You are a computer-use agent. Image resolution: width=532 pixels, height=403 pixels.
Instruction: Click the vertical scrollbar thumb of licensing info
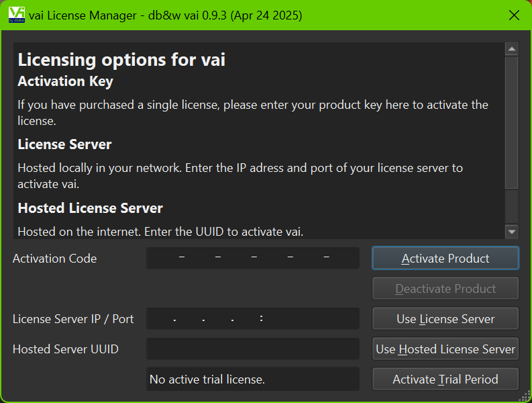tap(512, 123)
